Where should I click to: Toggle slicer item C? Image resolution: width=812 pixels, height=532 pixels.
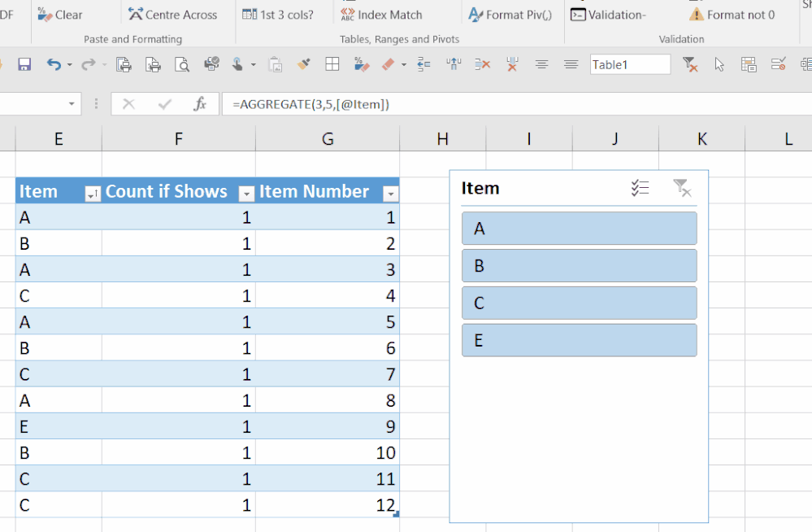point(579,303)
